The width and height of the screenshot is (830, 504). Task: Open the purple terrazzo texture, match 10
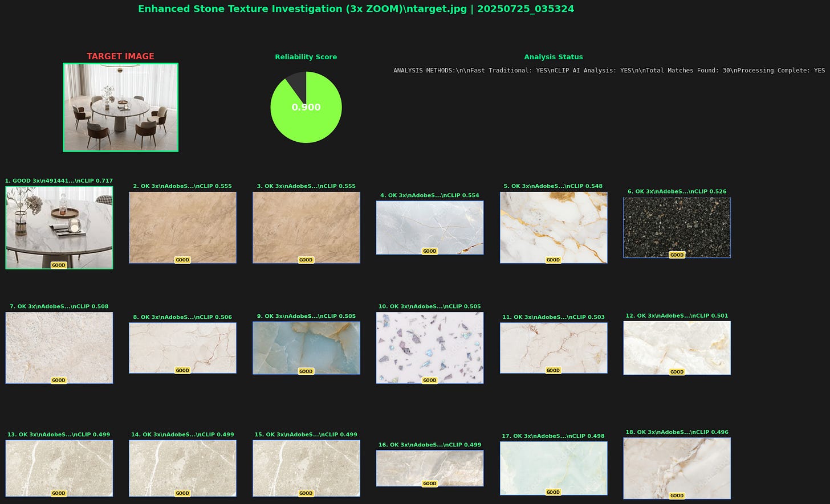[x=429, y=347]
